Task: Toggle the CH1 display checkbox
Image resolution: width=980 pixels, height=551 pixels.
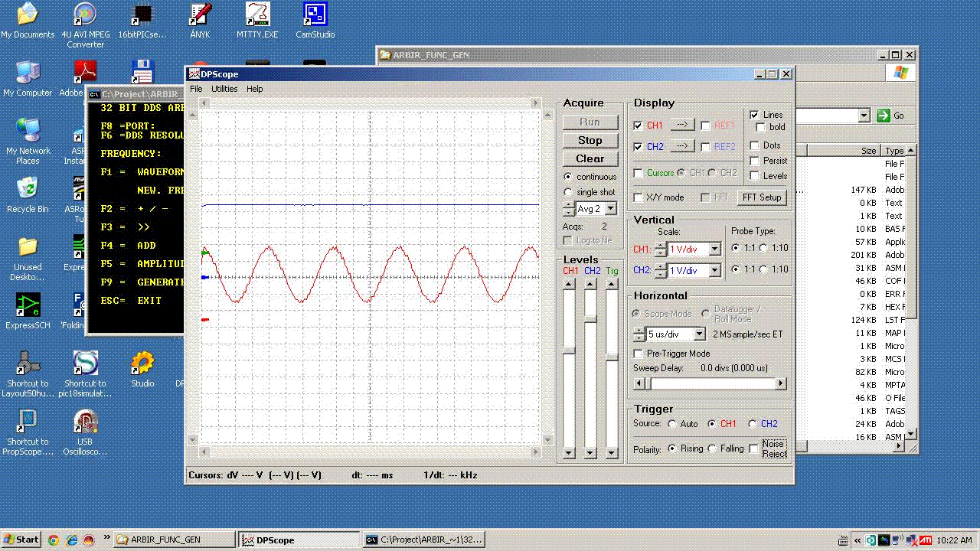Action: 639,126
